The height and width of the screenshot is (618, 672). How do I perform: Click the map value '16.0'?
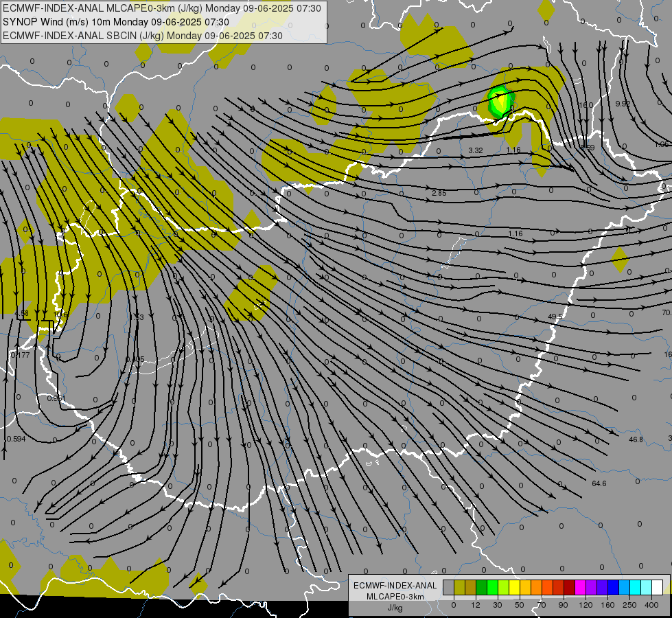point(586,105)
